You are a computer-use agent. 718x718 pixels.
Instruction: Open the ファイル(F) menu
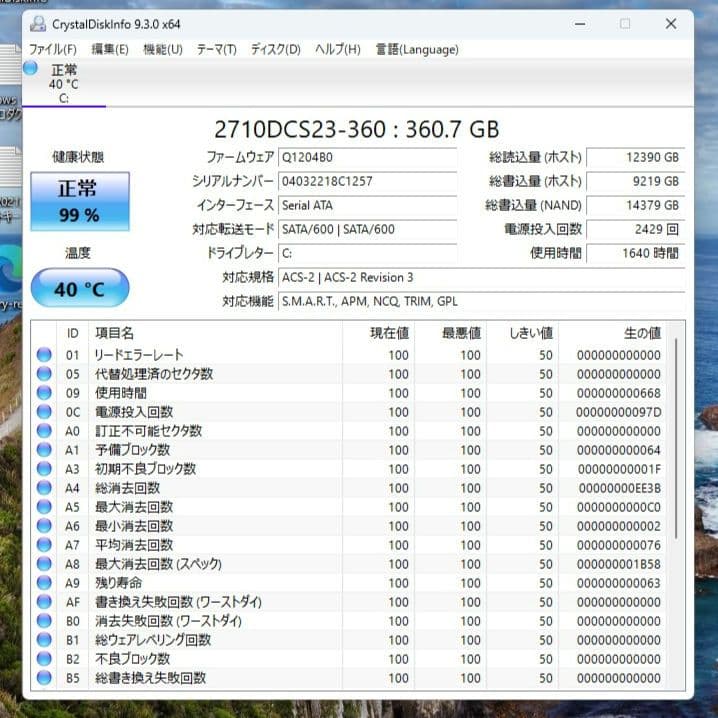(53, 49)
